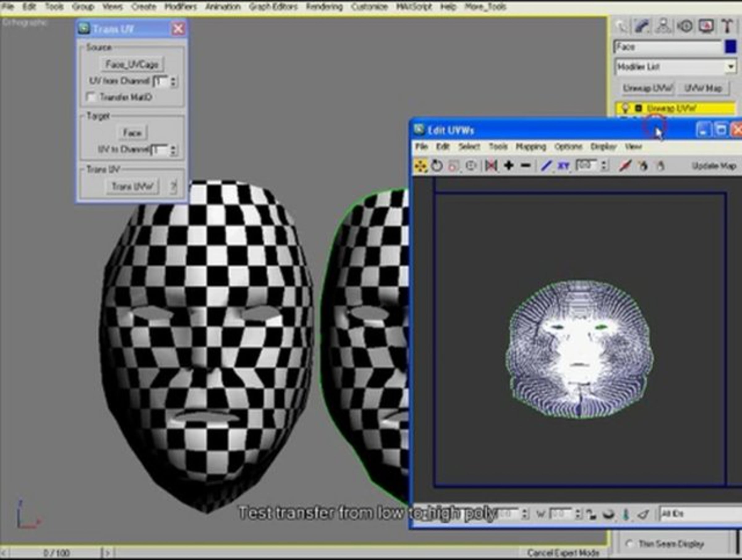Viewport: 742px width, 560px height.
Task: Select the Thin Seam Display radio button
Action: click(630, 544)
